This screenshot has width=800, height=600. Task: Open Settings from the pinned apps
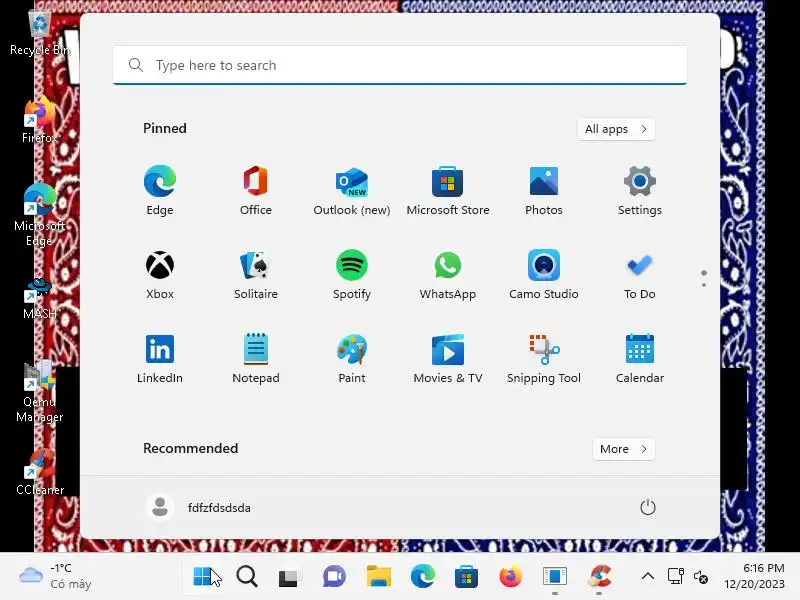pos(640,190)
